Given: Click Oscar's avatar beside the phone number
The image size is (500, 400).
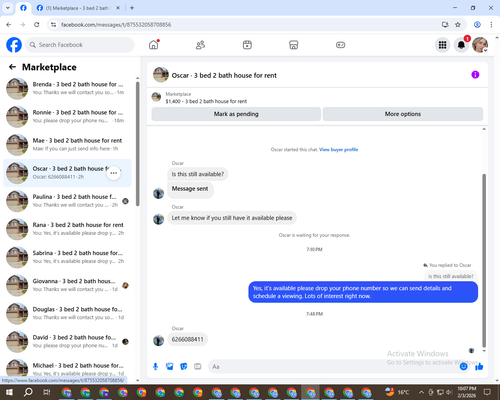Looking at the screenshot, I should pos(158,341).
